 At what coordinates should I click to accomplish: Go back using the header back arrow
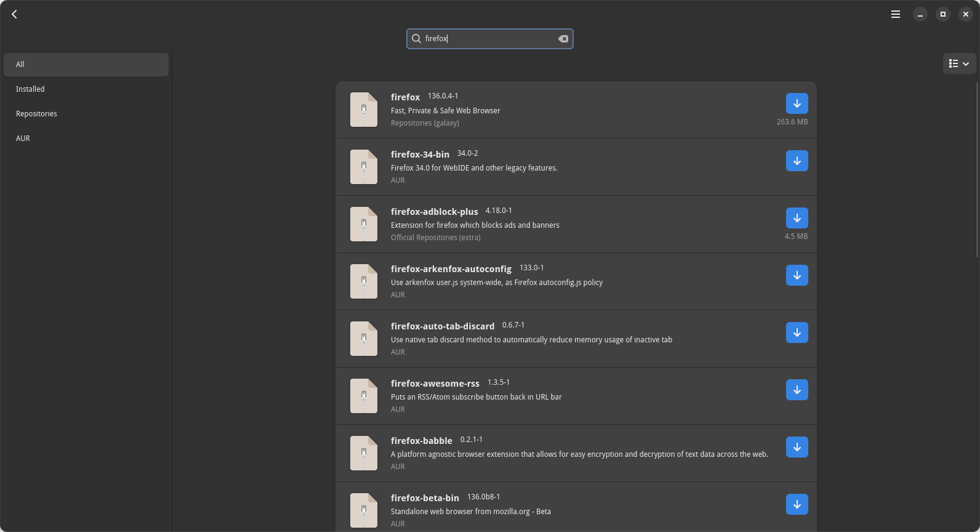click(x=14, y=14)
